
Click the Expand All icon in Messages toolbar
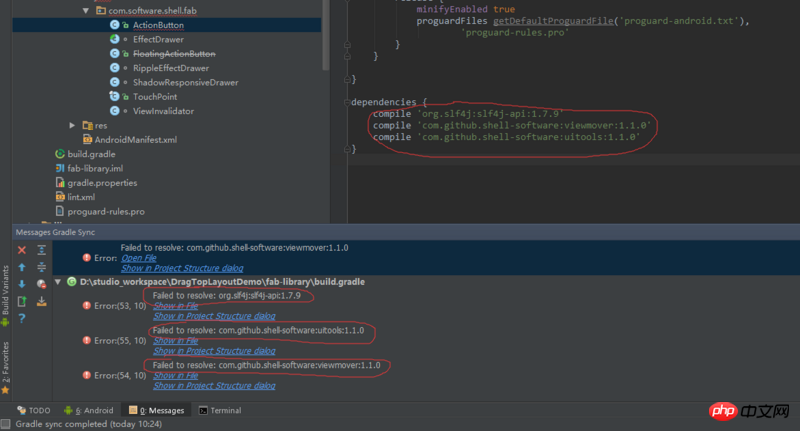pos(41,250)
